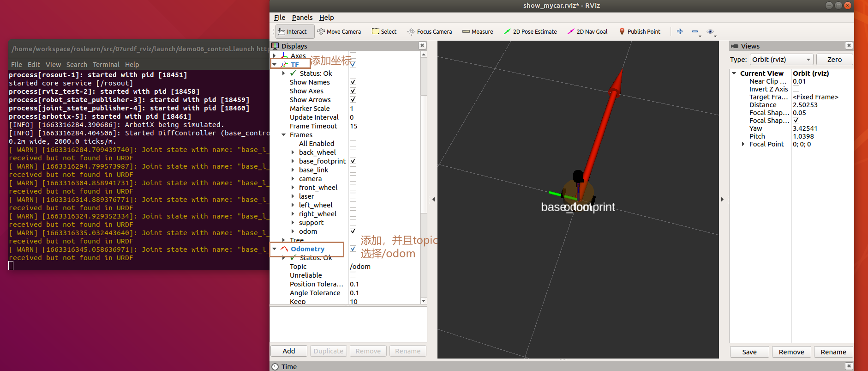Screen dimensions: 868x371
Task: Click the Save view button
Action: click(x=749, y=352)
